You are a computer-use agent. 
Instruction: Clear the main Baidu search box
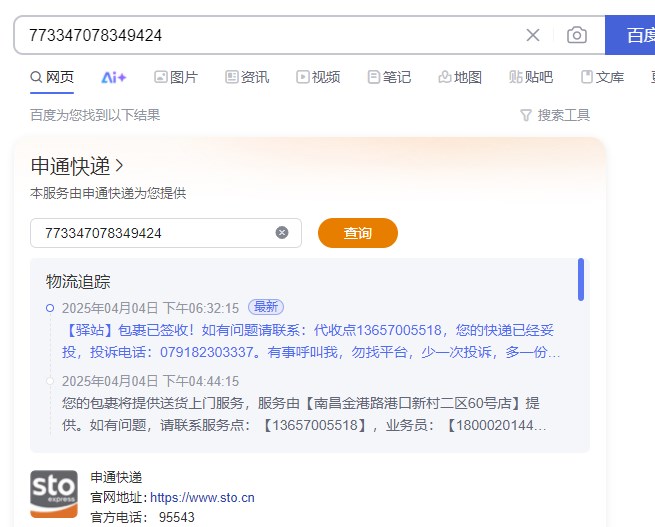(x=533, y=35)
